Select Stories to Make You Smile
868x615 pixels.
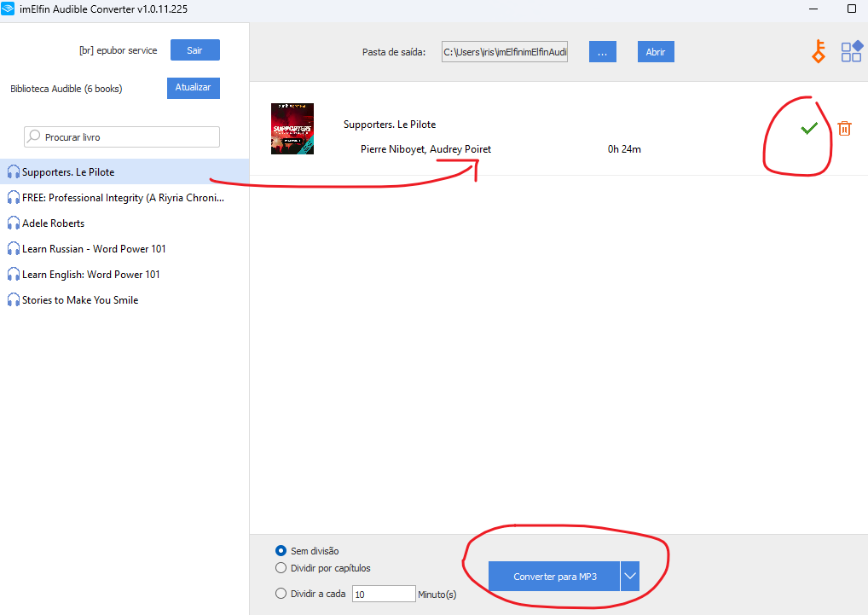124,299
